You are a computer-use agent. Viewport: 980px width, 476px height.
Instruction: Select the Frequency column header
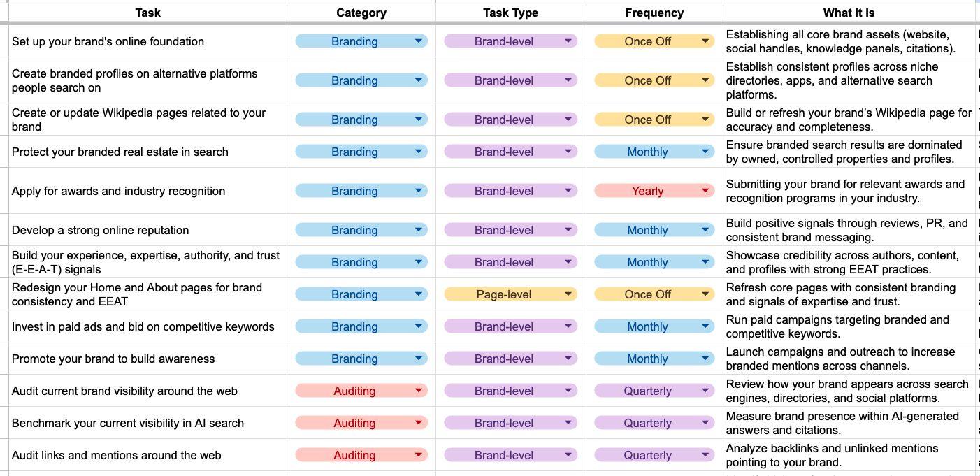(654, 13)
